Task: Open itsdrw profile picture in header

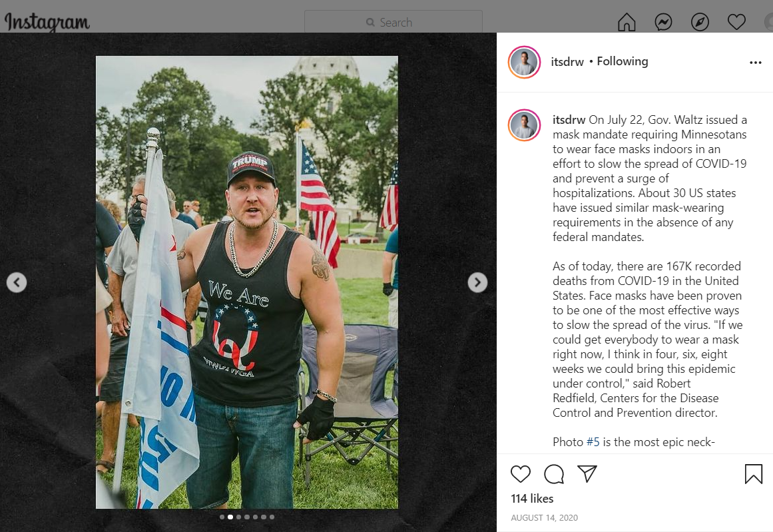Action: point(524,62)
